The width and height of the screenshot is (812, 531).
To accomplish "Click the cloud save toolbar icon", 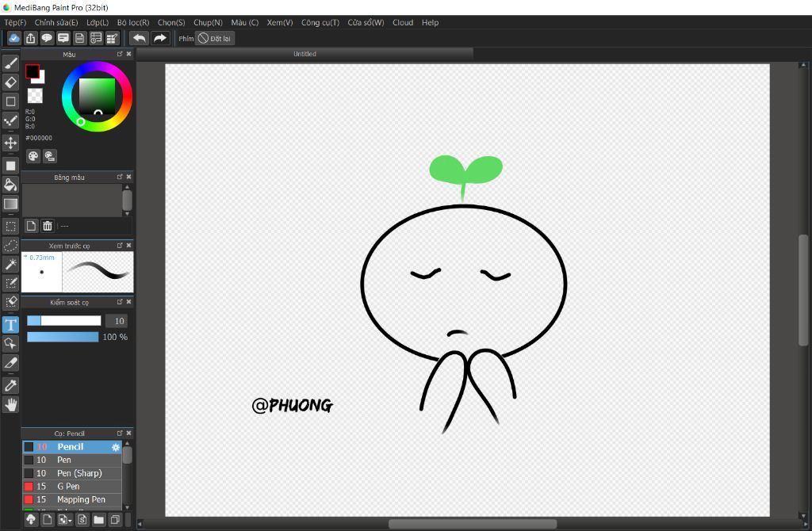I will [14, 38].
